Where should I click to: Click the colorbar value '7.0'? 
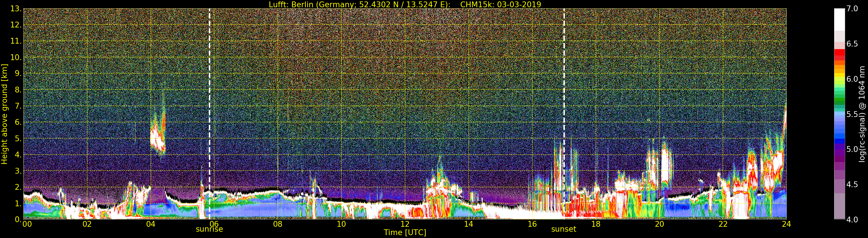coord(852,9)
